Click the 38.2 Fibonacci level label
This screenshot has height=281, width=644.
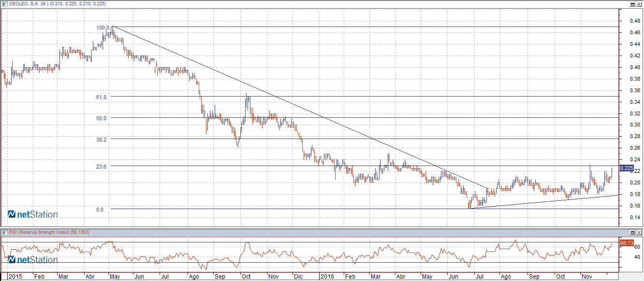(x=102, y=139)
